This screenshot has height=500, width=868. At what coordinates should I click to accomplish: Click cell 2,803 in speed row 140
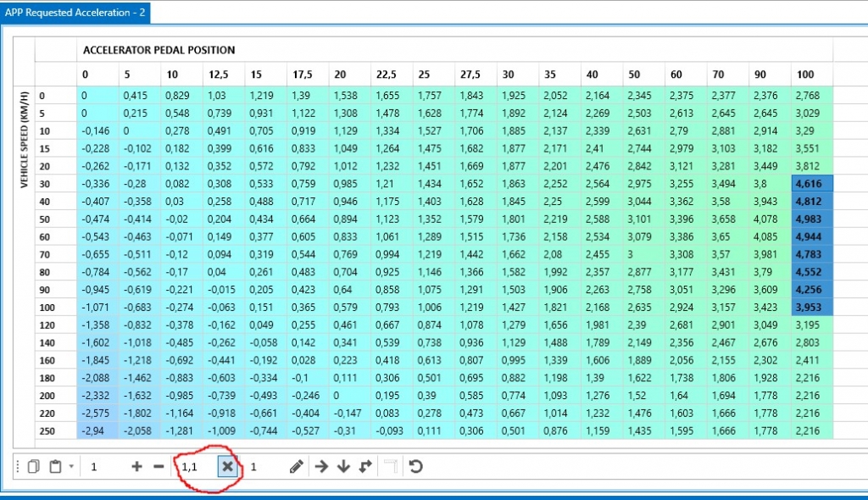click(811, 342)
